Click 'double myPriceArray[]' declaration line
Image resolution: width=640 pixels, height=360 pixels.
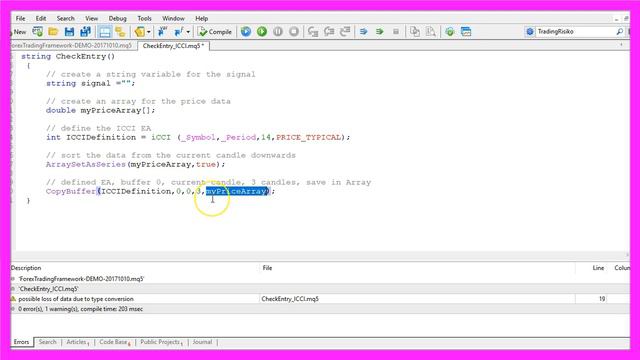(100, 110)
